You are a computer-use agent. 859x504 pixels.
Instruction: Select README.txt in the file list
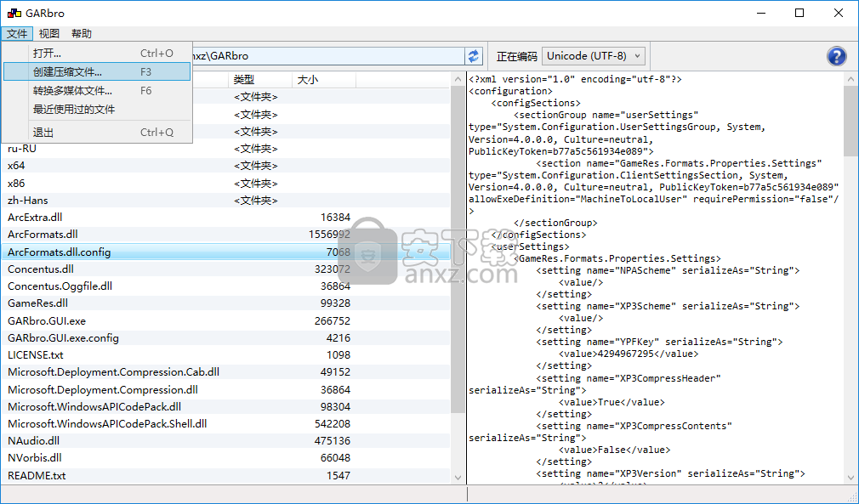[225, 476]
